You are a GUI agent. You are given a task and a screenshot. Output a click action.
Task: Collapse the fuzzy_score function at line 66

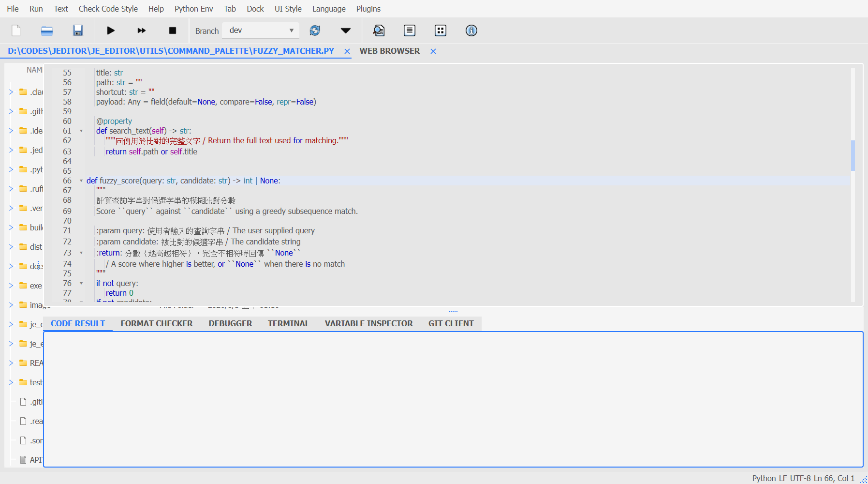(x=81, y=181)
